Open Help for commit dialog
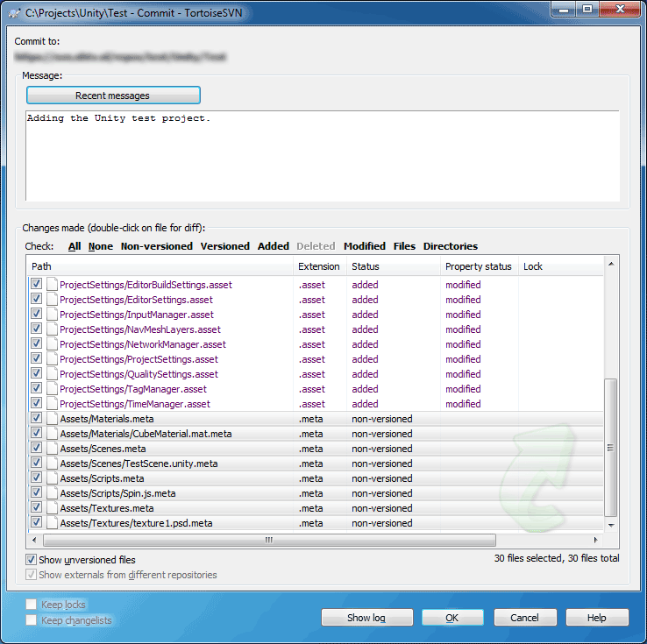The width and height of the screenshot is (647, 644). click(597, 617)
